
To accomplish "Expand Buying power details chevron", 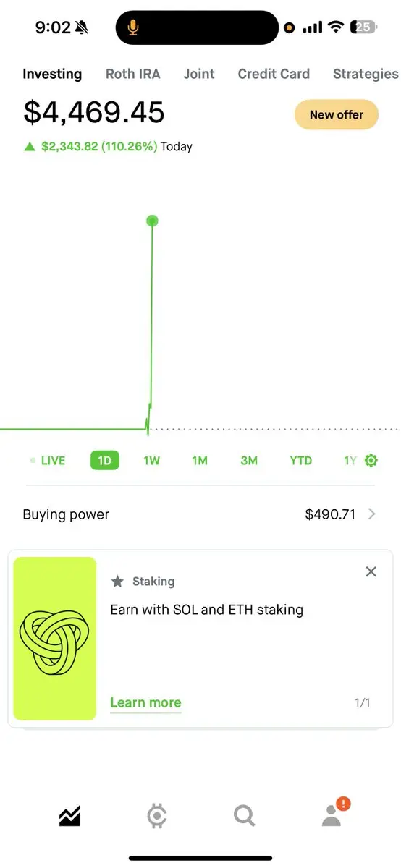I will [x=372, y=514].
